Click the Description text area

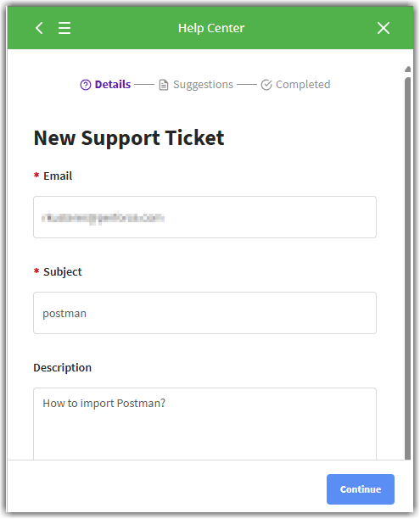[x=204, y=424]
